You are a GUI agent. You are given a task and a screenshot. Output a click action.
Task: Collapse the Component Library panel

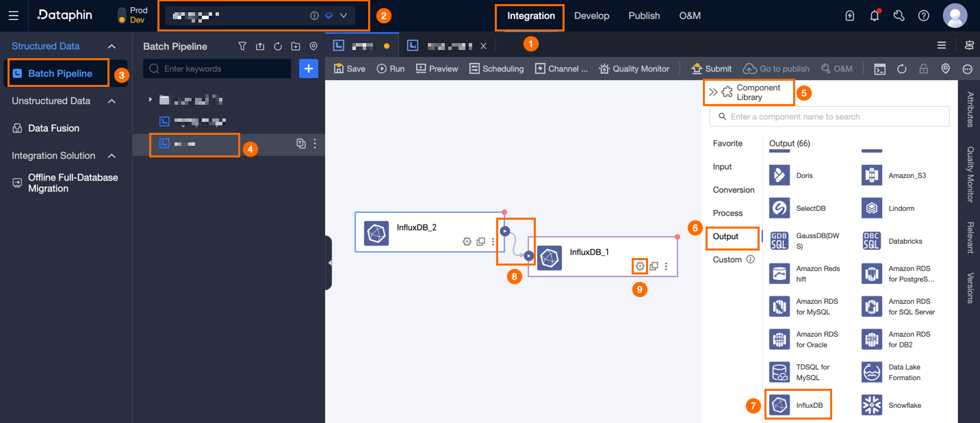coord(713,92)
